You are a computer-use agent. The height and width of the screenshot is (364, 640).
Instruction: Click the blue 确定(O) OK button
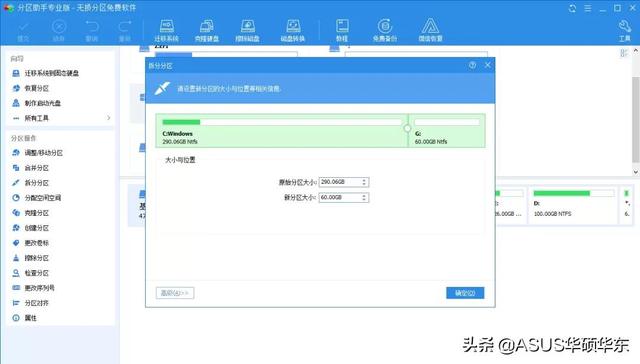[465, 293]
